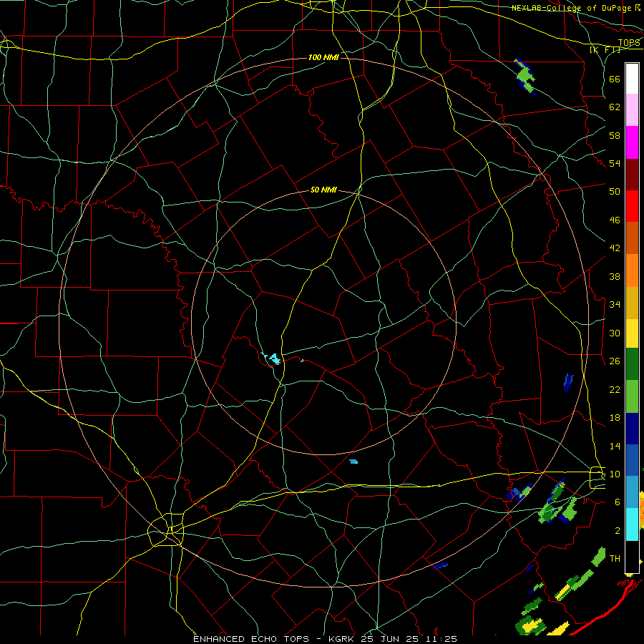Click the legend value "26"
The width and height of the screenshot is (644, 644).
615,361
